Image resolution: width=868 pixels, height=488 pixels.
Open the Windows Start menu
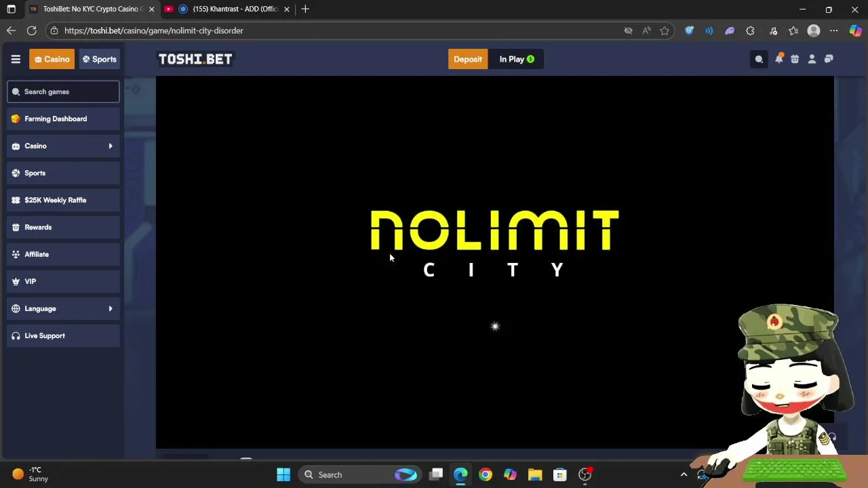pos(283,474)
